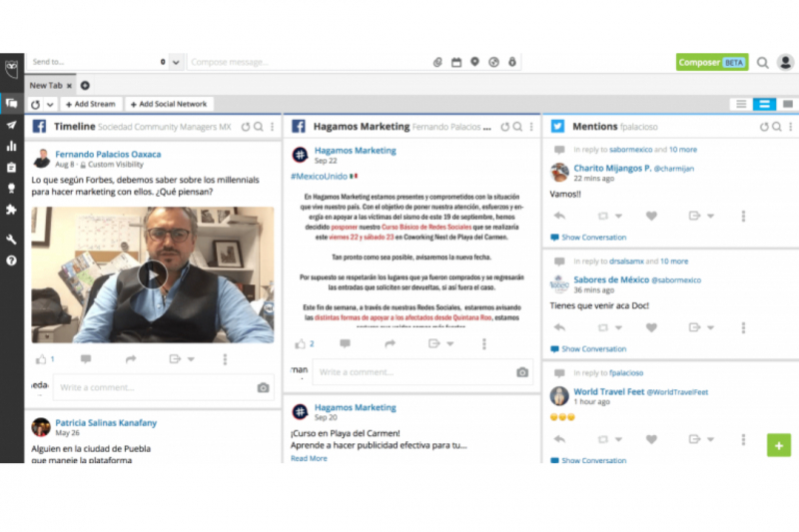Viewport: 799px width, 532px height.
Task: Click the Add Stream button
Action: click(x=91, y=104)
